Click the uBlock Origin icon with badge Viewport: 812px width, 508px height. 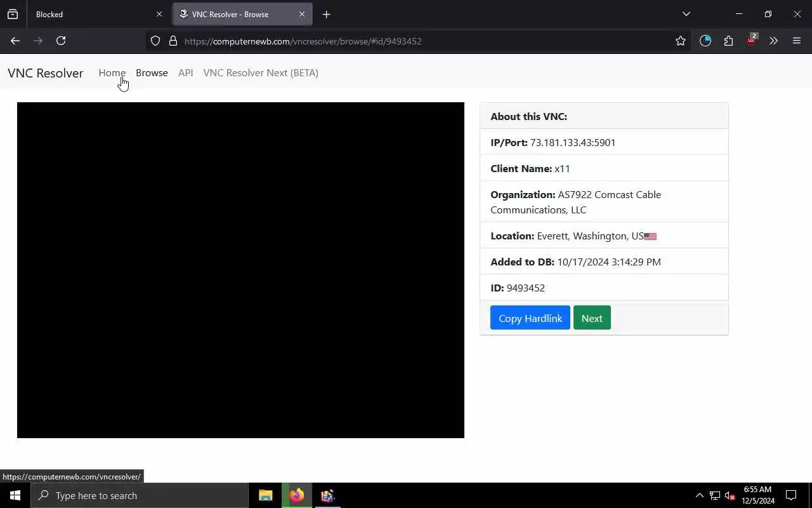(x=752, y=40)
